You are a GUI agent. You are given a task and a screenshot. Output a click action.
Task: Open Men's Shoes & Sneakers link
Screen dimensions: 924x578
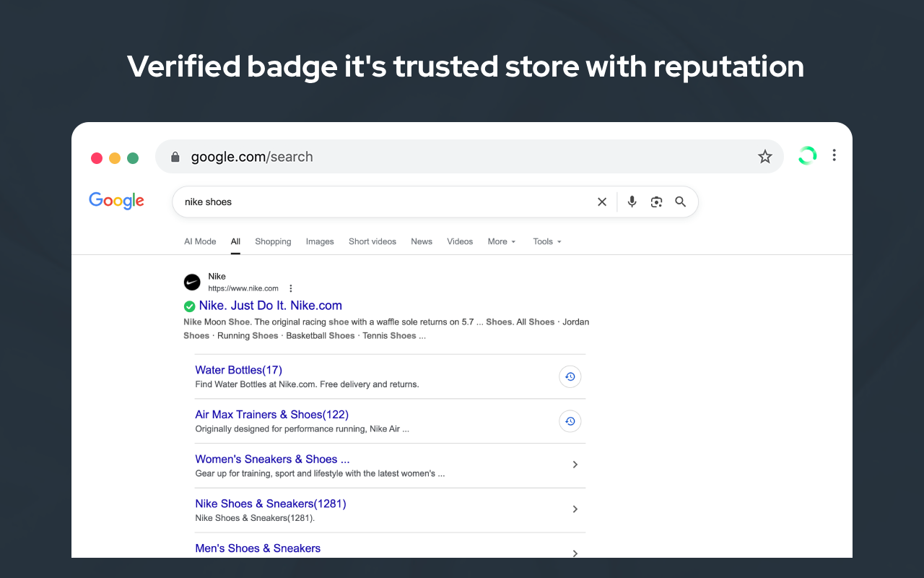tap(258, 548)
